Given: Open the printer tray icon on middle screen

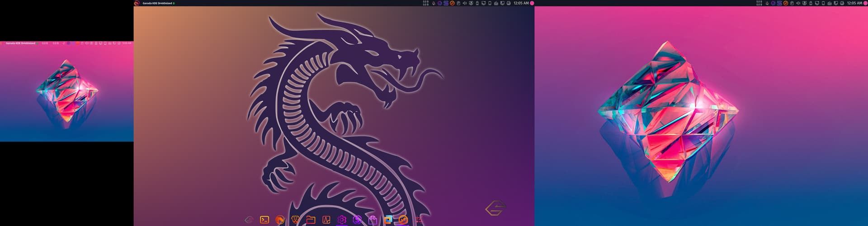Looking at the screenshot, I should pos(509,3).
